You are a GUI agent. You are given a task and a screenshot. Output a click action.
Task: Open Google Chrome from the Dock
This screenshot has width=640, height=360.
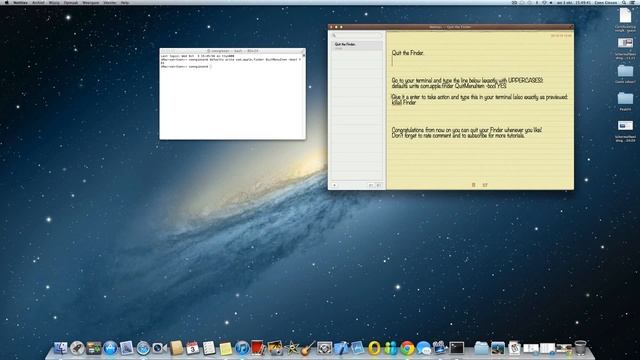point(407,348)
